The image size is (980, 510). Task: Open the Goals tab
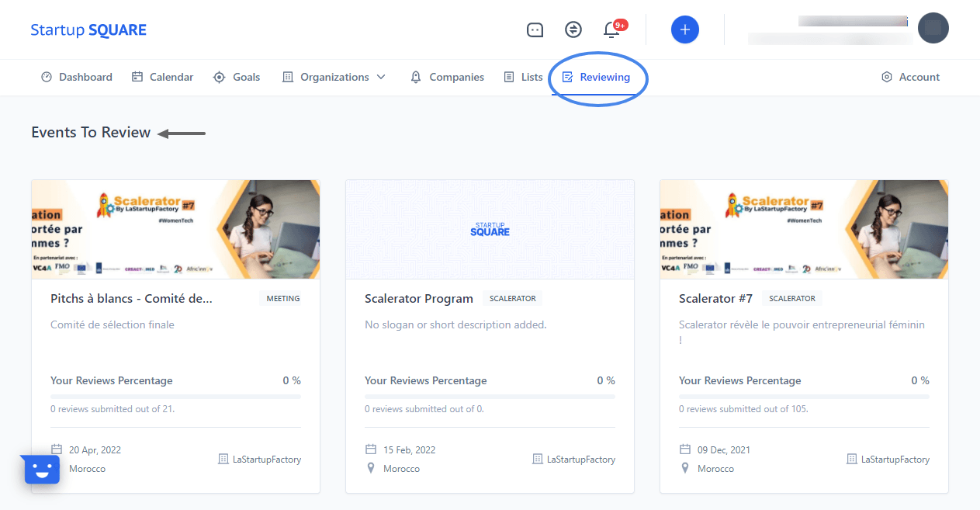tap(237, 77)
